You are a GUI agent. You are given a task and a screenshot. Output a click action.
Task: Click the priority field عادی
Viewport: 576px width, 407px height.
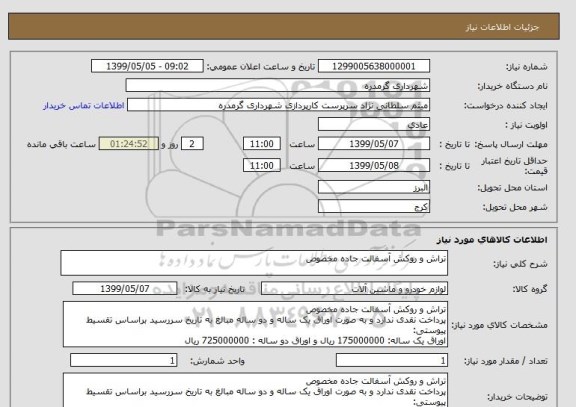pos(374,125)
